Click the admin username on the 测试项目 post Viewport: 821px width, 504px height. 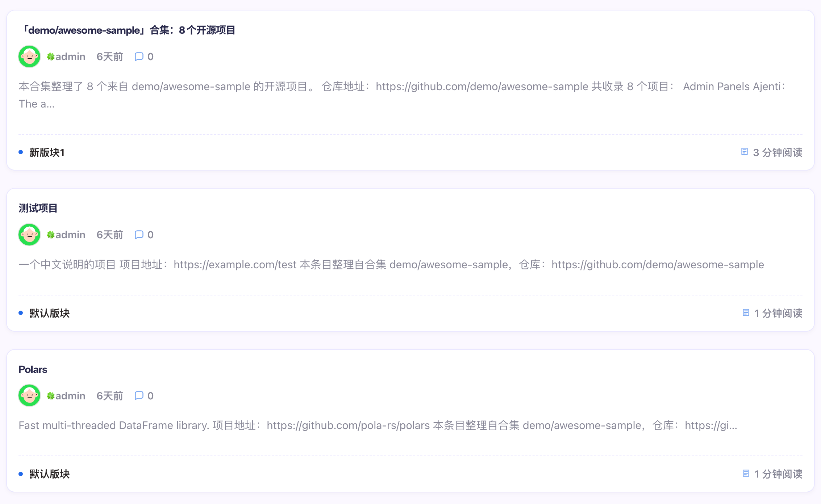[70, 235]
